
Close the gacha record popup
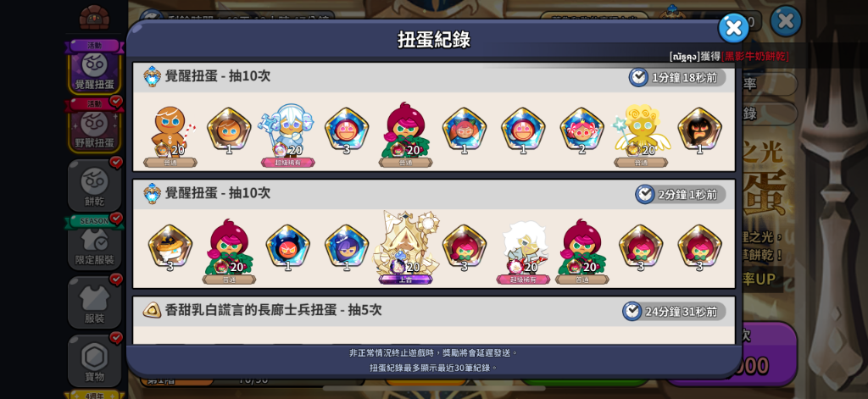tap(733, 28)
